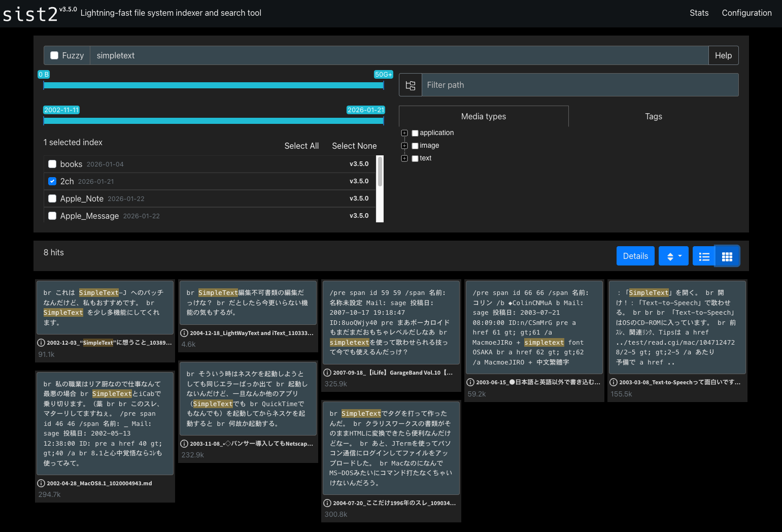Open the sort order dropdown

point(673,256)
